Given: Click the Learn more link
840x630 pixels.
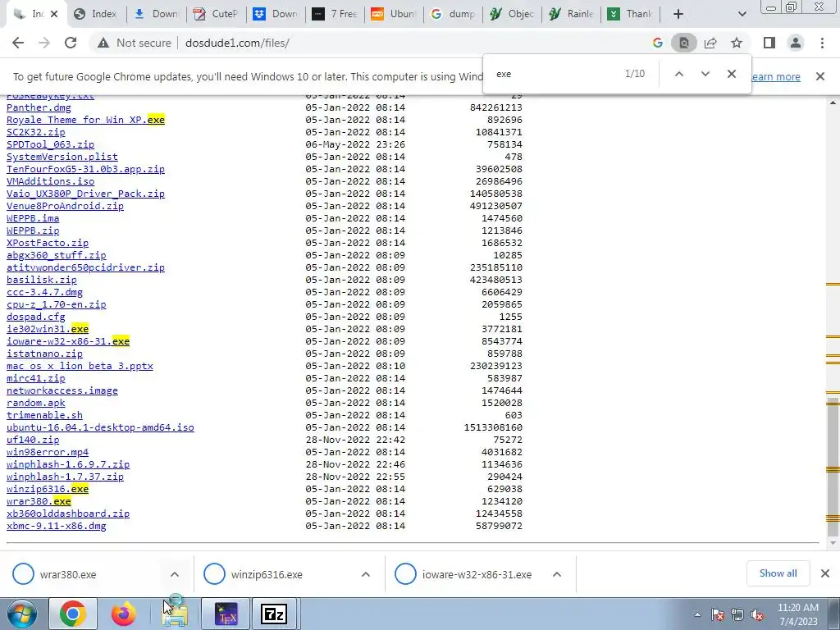Looking at the screenshot, I should pos(775,76).
